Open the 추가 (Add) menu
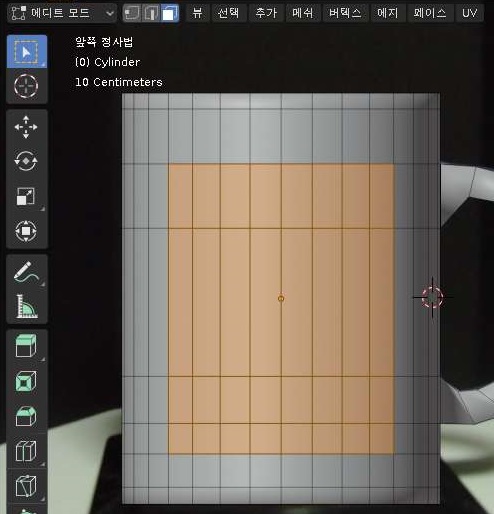Image resolution: width=494 pixels, height=514 pixels. point(266,13)
